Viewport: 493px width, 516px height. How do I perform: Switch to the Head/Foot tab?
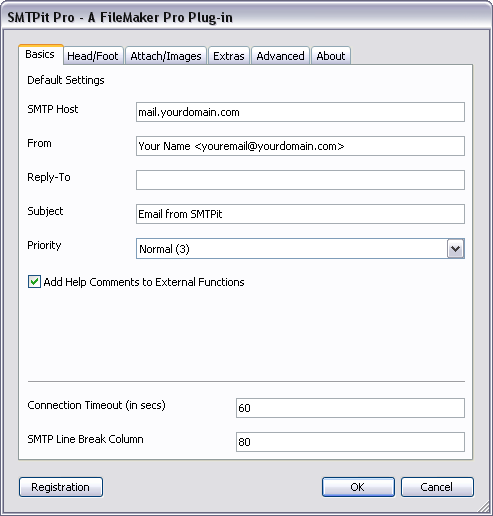pos(93,56)
